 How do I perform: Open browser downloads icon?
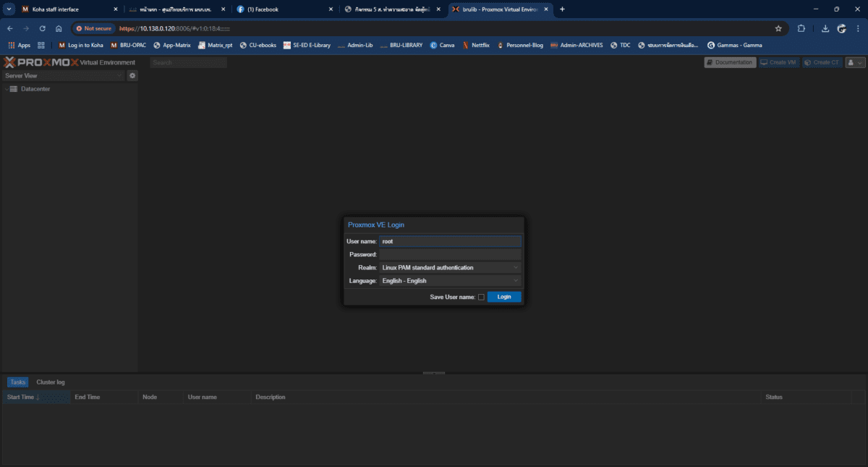click(825, 28)
